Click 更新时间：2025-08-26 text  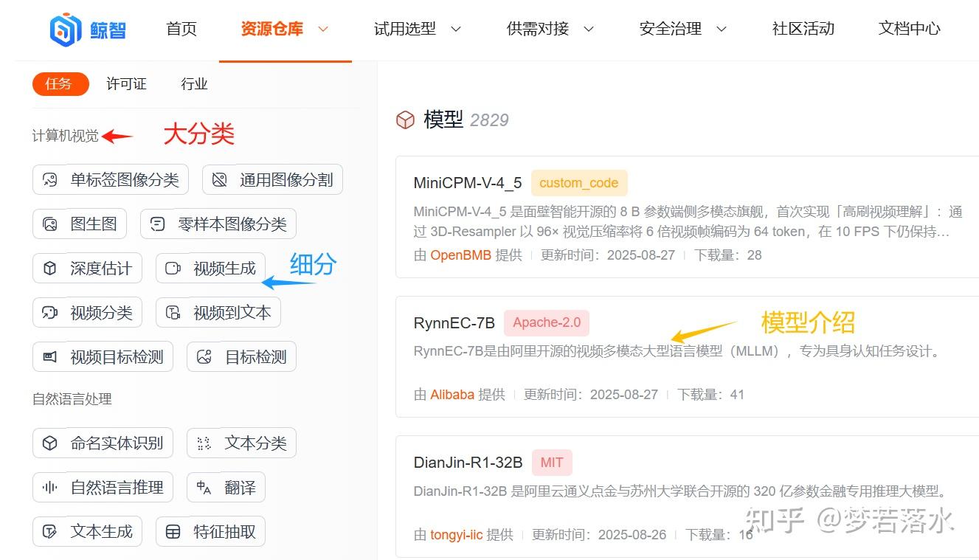click(599, 535)
